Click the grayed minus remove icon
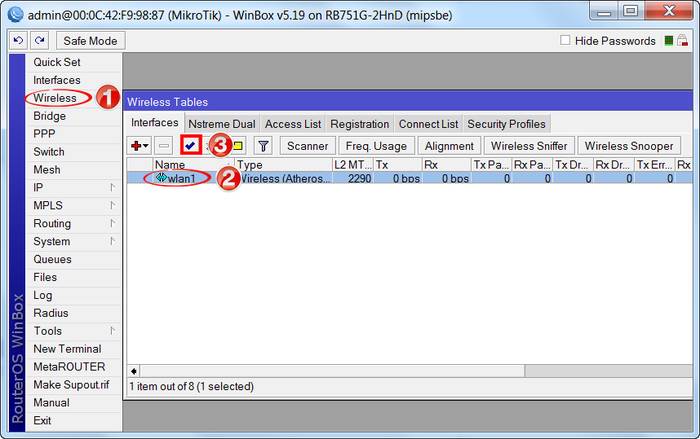Viewport: 700px width, 439px height. [164, 146]
